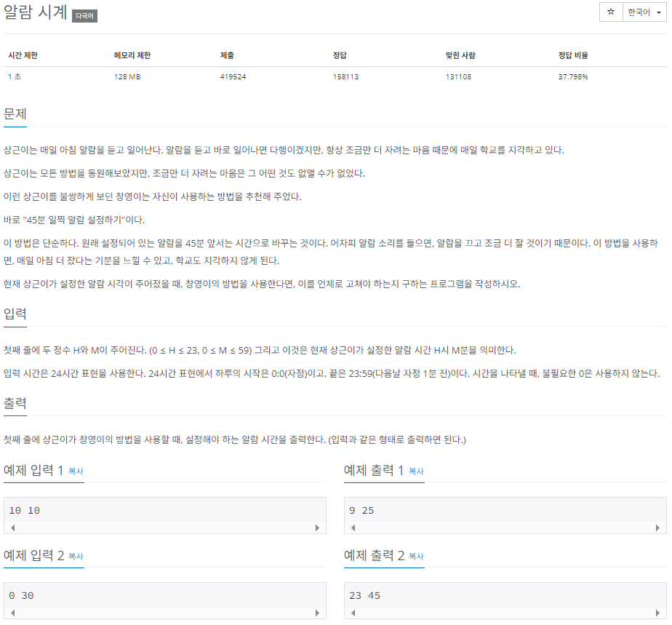Click the 예제 출력 1 heading

[x=374, y=470]
